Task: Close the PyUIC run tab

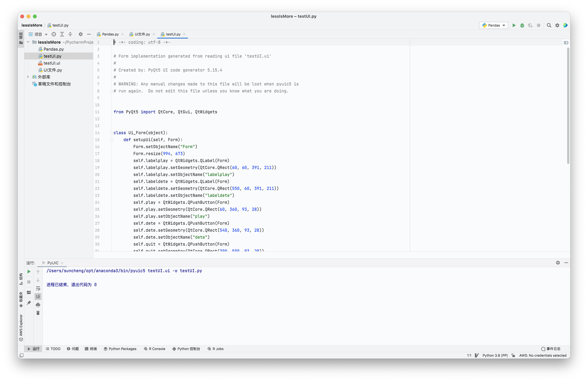Action: [62, 263]
